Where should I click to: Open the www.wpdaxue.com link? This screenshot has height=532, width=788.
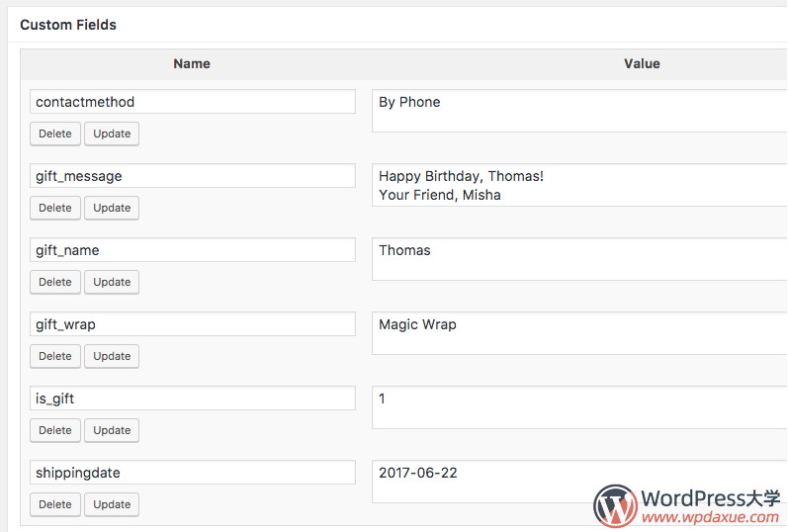(711, 517)
